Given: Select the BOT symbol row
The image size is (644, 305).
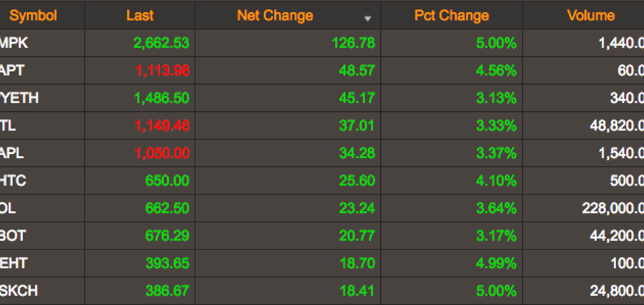Looking at the screenshot, I should click(14, 236).
